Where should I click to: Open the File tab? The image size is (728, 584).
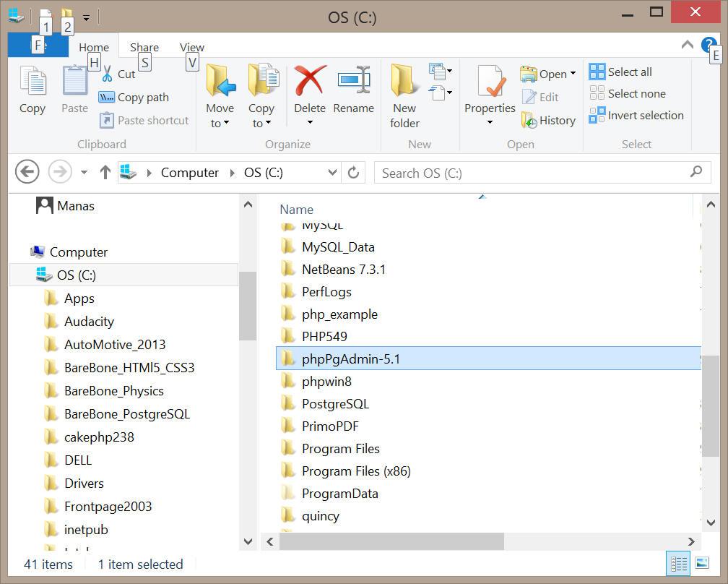pyautogui.click(x=38, y=46)
